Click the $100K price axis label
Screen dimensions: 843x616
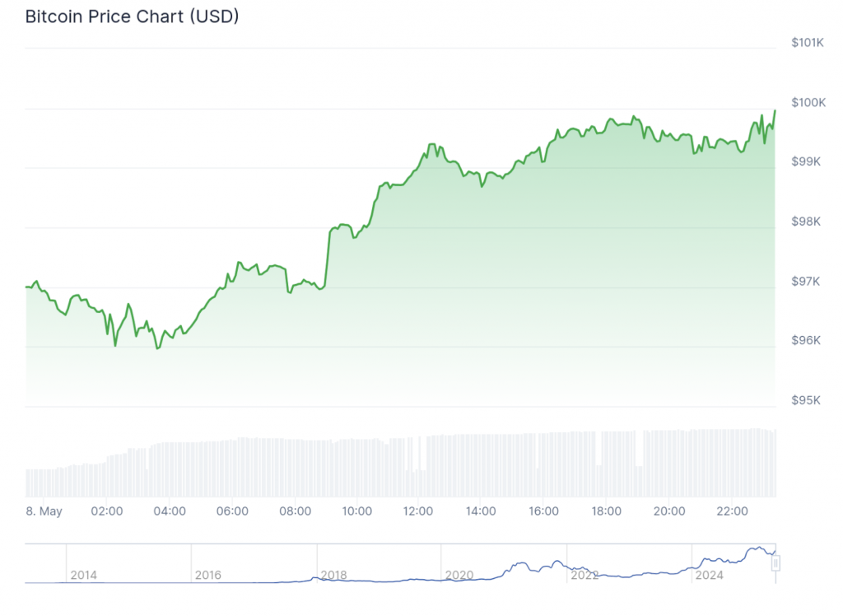click(x=807, y=102)
